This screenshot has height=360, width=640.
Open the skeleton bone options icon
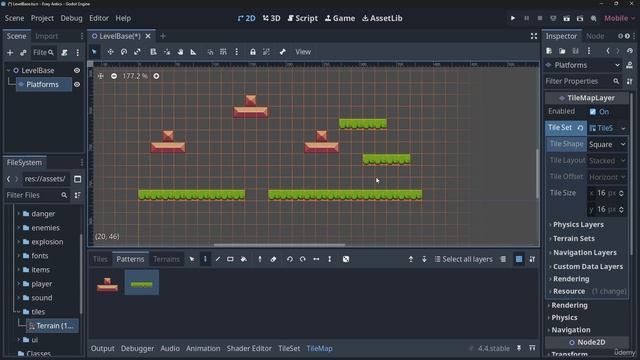tap(282, 52)
